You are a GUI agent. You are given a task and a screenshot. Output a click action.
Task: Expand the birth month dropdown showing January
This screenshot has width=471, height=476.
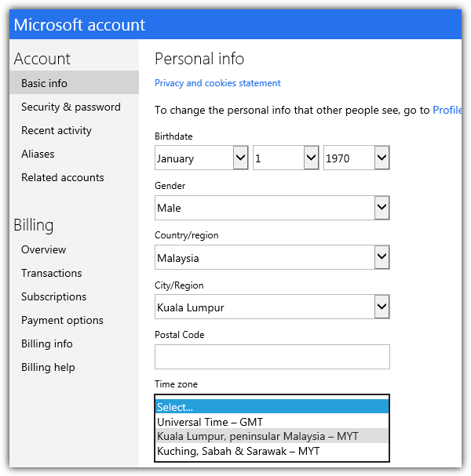(202, 158)
